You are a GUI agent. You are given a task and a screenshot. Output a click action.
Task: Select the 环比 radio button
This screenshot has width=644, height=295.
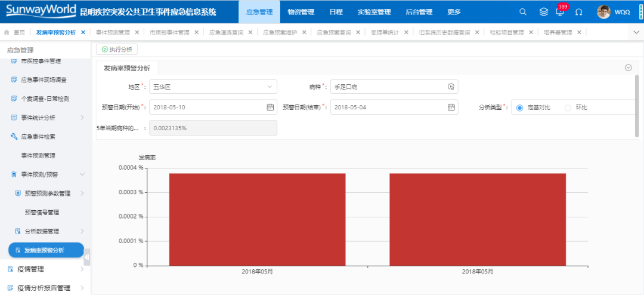568,107
